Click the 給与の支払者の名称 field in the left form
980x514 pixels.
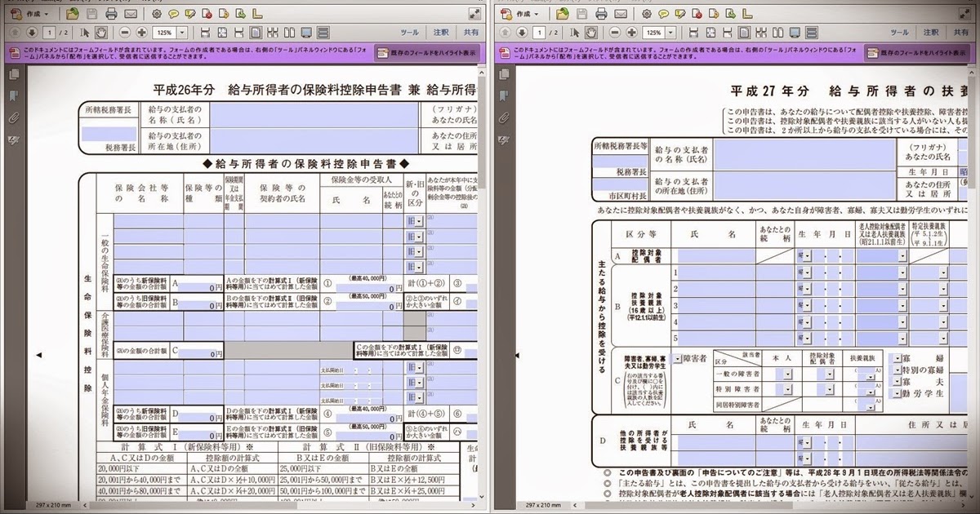click(313, 113)
